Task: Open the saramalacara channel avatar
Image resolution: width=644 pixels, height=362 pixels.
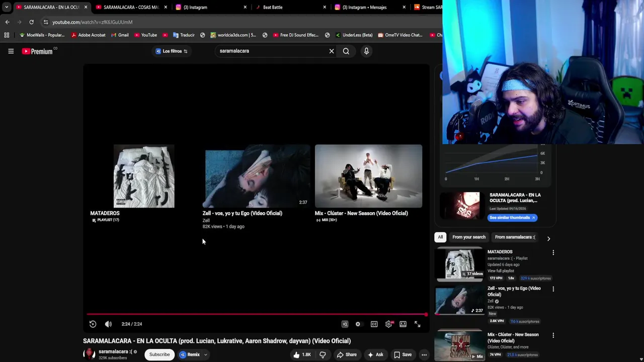Action: coord(89,354)
